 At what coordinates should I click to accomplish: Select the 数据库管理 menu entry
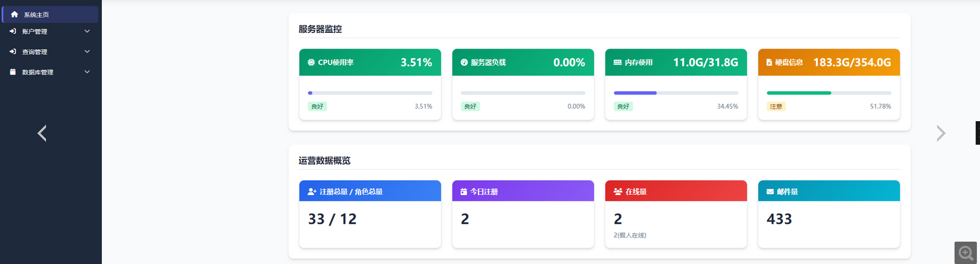point(38,72)
